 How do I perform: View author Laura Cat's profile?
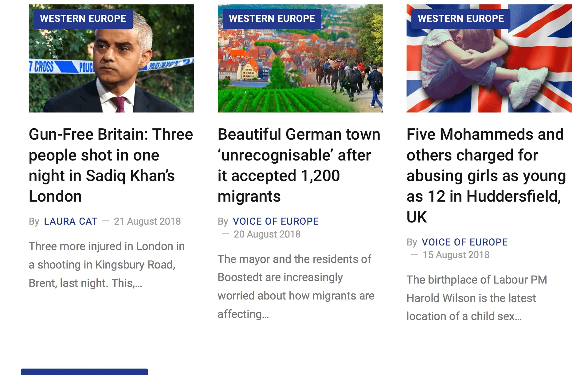point(71,221)
